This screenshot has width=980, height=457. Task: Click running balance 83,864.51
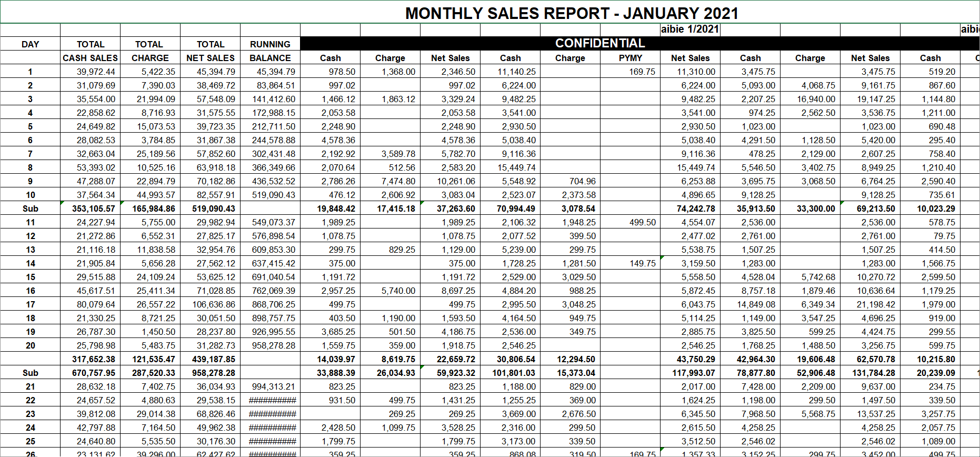[x=270, y=85]
